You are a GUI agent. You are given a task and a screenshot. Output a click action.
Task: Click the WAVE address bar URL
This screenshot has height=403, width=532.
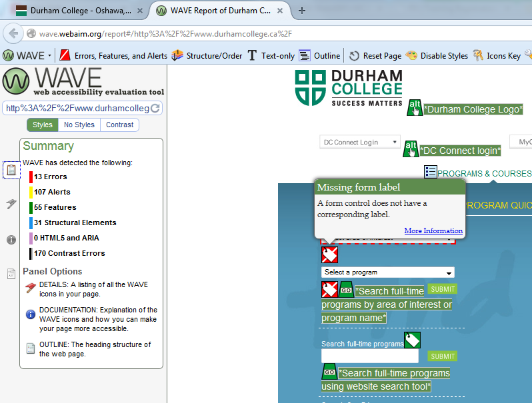click(165, 34)
